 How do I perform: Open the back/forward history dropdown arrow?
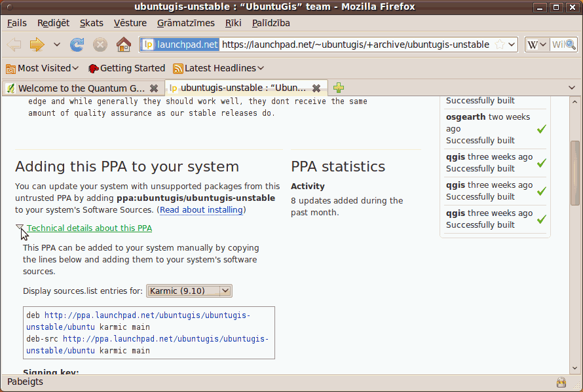pos(56,45)
